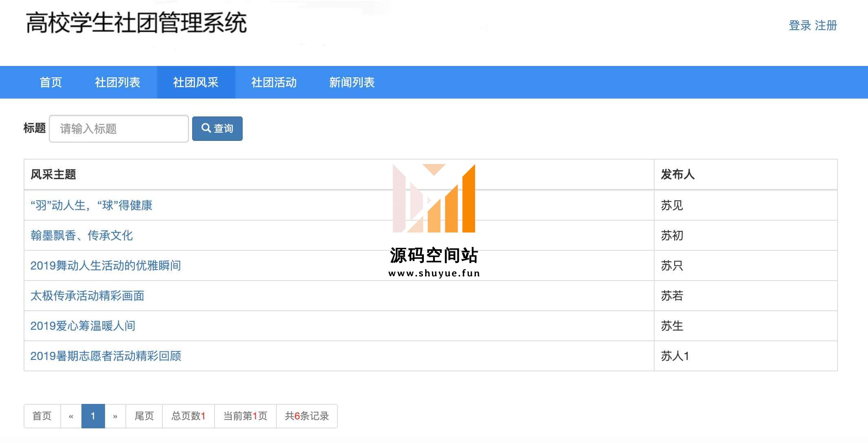Click the 登录 link
The image size is (868, 443).
pyautogui.click(x=800, y=25)
